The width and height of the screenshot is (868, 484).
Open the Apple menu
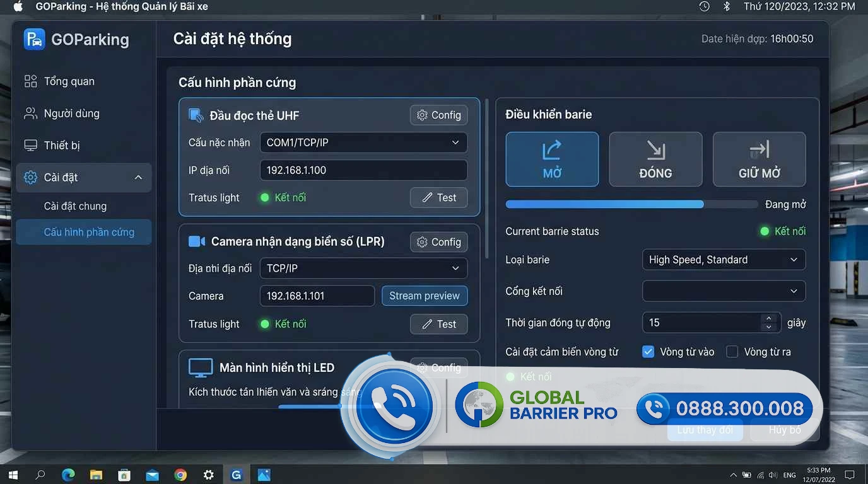click(18, 6)
